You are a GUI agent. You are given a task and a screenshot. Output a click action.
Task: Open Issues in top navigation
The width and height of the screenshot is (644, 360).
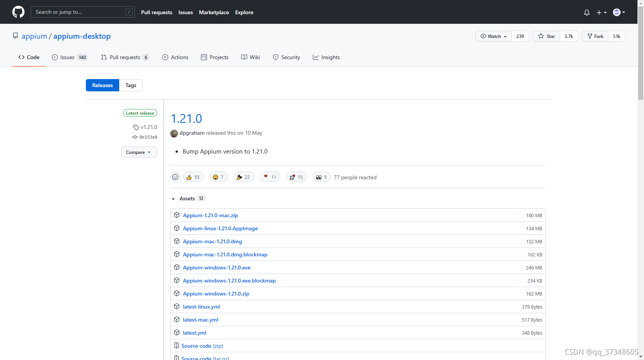[x=186, y=12]
